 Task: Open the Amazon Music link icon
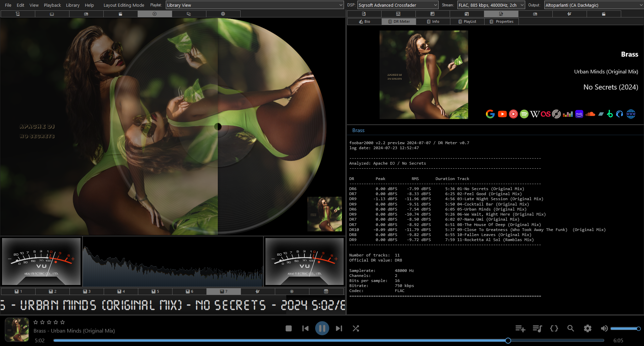(579, 114)
